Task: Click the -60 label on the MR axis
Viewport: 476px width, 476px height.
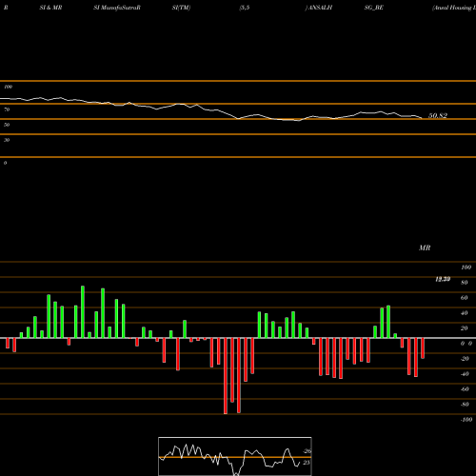Action: (465, 389)
